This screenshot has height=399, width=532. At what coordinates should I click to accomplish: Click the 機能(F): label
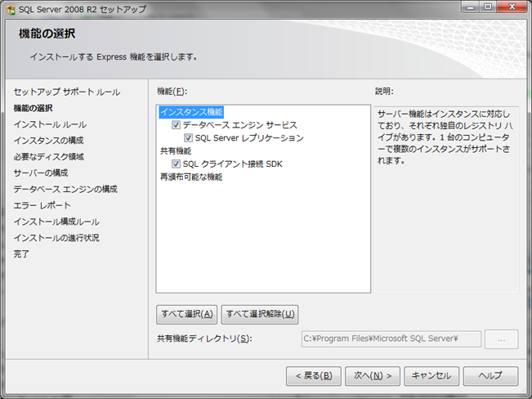tap(172, 92)
